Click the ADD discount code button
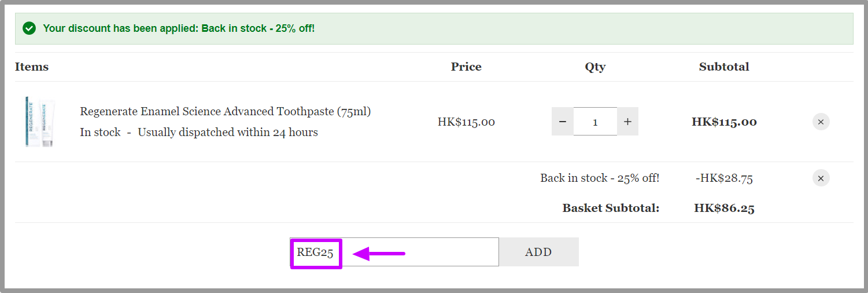The width and height of the screenshot is (868, 293). pos(538,252)
